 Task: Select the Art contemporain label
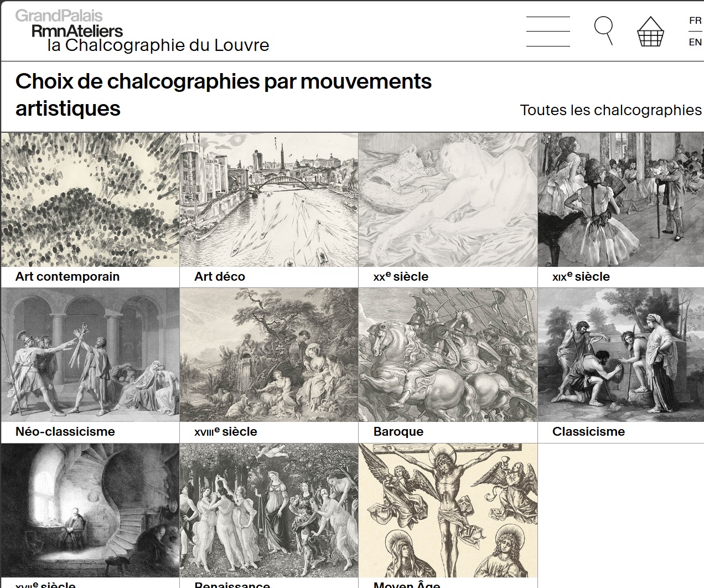point(68,276)
